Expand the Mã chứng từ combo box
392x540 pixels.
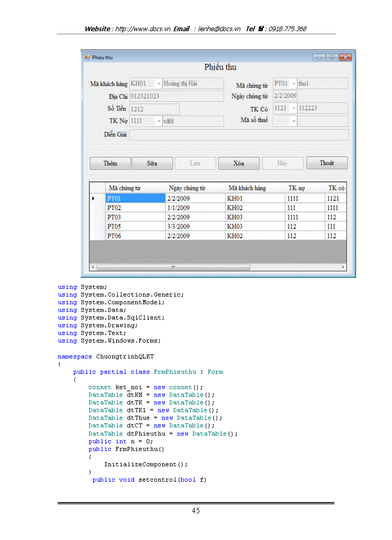294,84
